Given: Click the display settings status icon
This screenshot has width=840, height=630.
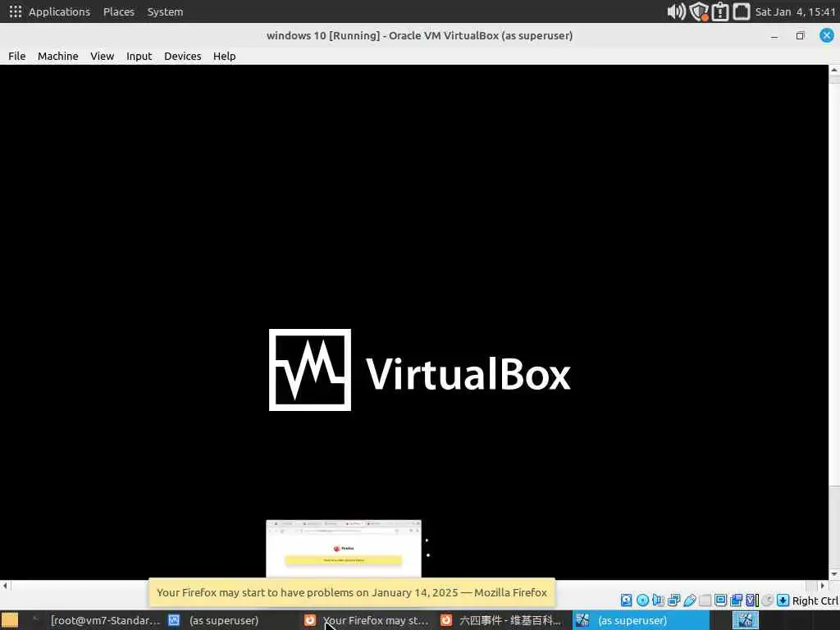Looking at the screenshot, I should 720,600.
